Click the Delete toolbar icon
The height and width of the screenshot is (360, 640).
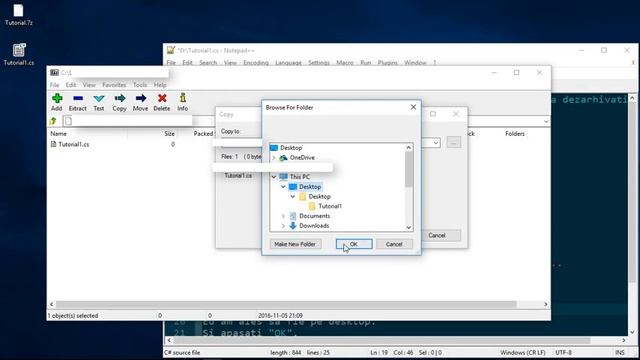[x=162, y=102]
